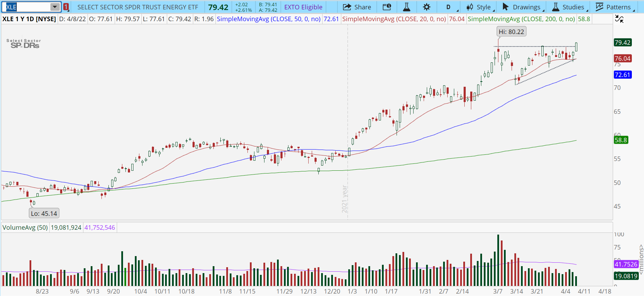Click the 10/18 date on the time axis
The width and height of the screenshot is (644, 296).
[x=187, y=291]
